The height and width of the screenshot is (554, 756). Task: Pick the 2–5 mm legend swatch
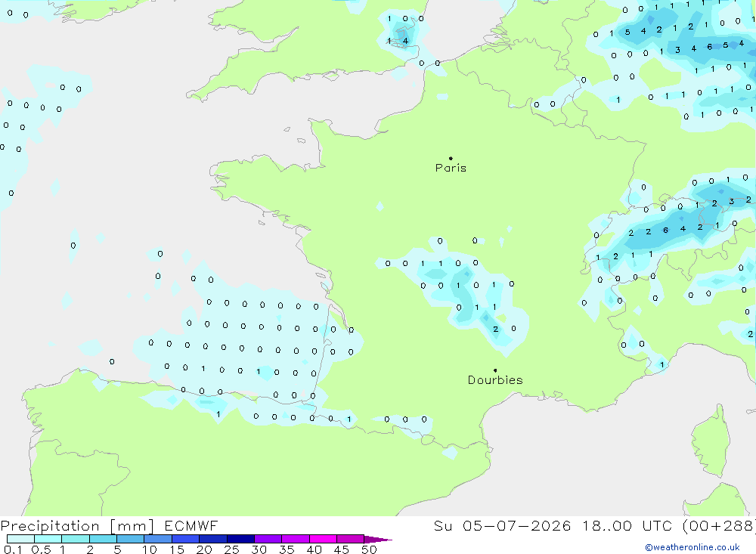pos(103,539)
